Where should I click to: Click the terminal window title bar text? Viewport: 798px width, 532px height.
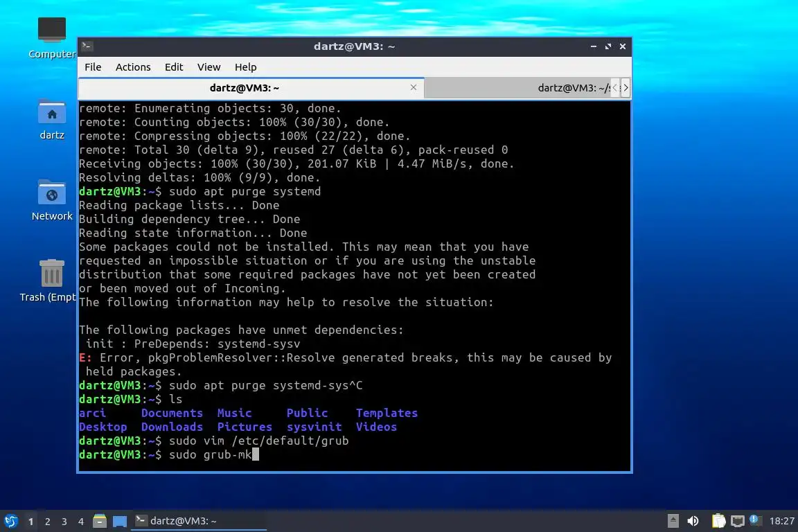click(x=354, y=46)
